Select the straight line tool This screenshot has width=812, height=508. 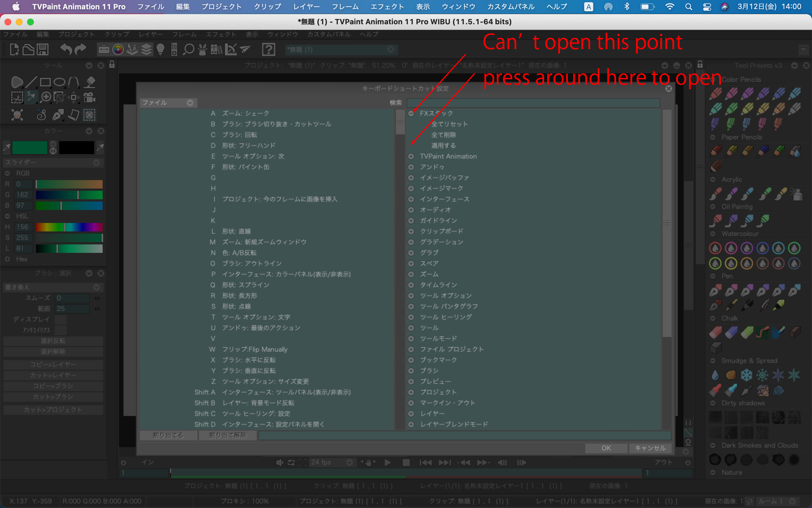31,82
